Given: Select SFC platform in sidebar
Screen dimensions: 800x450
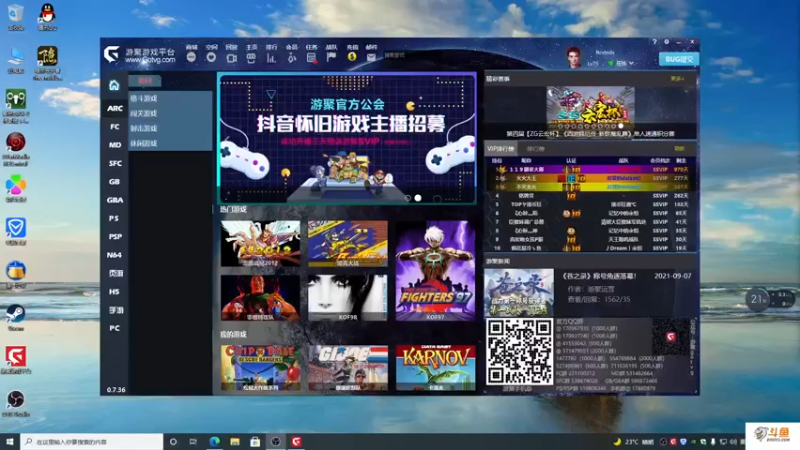Looking at the screenshot, I should pos(114,163).
